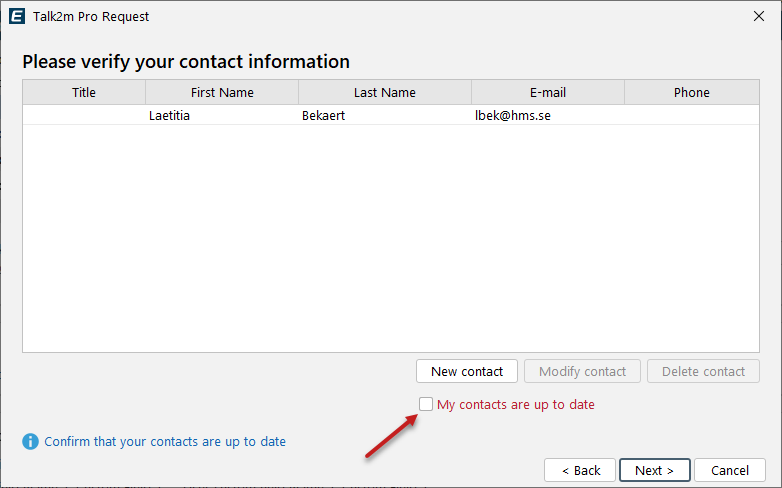Viewport: 782px width, 488px height.
Task: Sort by the Title column header
Action: [84, 92]
